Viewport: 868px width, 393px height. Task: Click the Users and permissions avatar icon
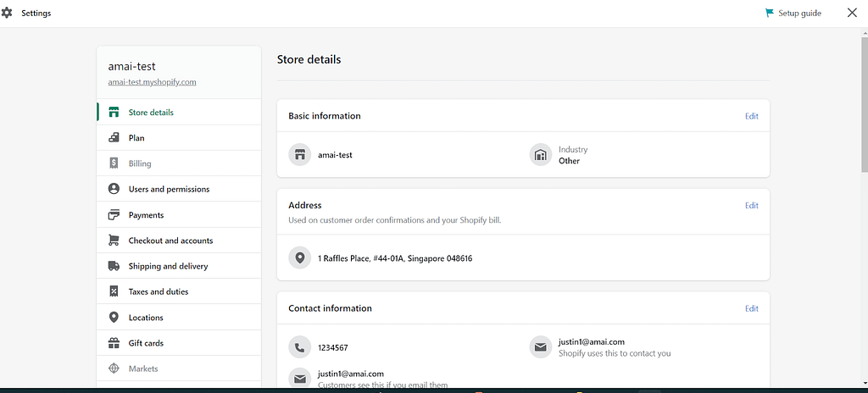[114, 190]
